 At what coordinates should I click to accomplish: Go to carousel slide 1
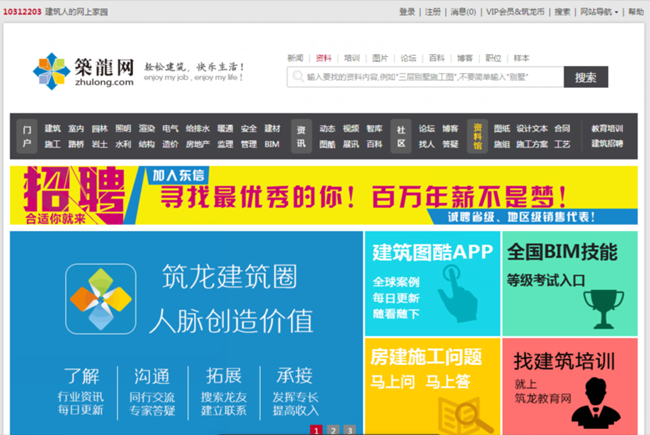click(316, 430)
